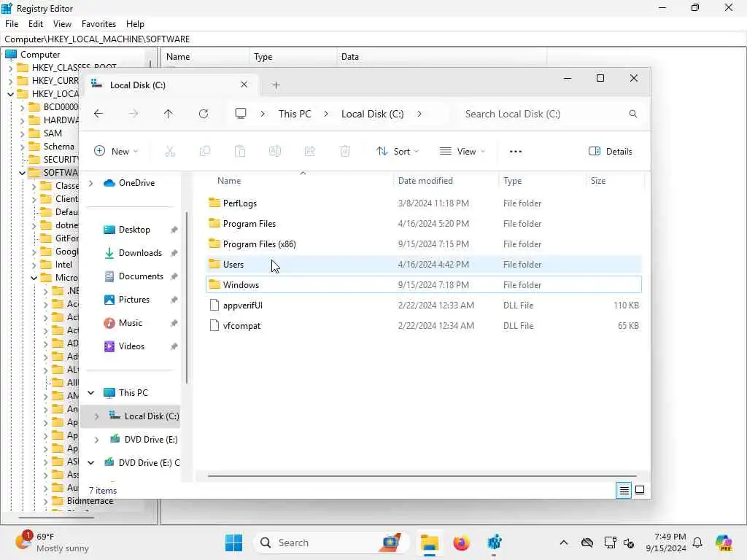Open Favorites menu in Registry Editor
The width and height of the screenshot is (747, 560).
point(98,24)
